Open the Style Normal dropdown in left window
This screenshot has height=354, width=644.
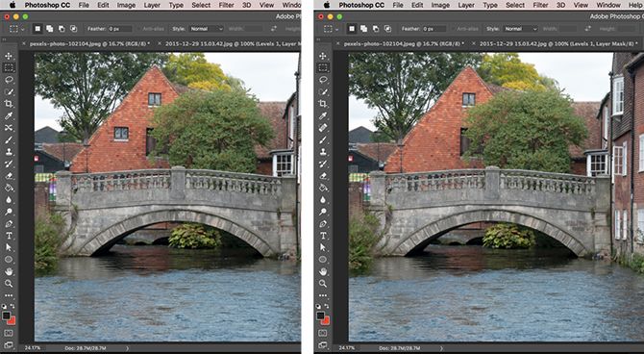coord(207,29)
